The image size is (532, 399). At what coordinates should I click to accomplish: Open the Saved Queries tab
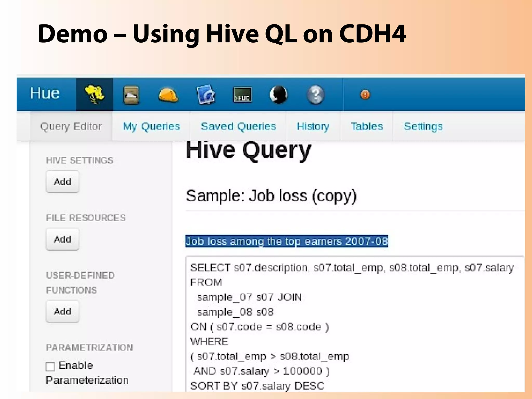pos(238,127)
